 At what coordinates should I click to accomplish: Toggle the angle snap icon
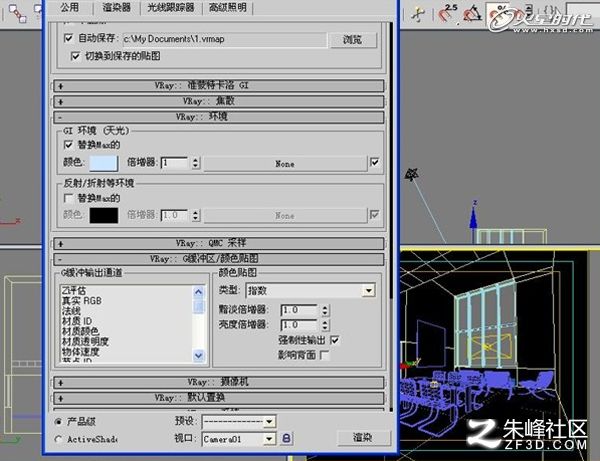tap(472, 13)
